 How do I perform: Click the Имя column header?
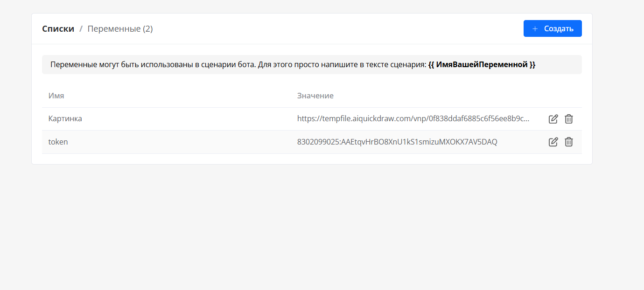(56, 96)
